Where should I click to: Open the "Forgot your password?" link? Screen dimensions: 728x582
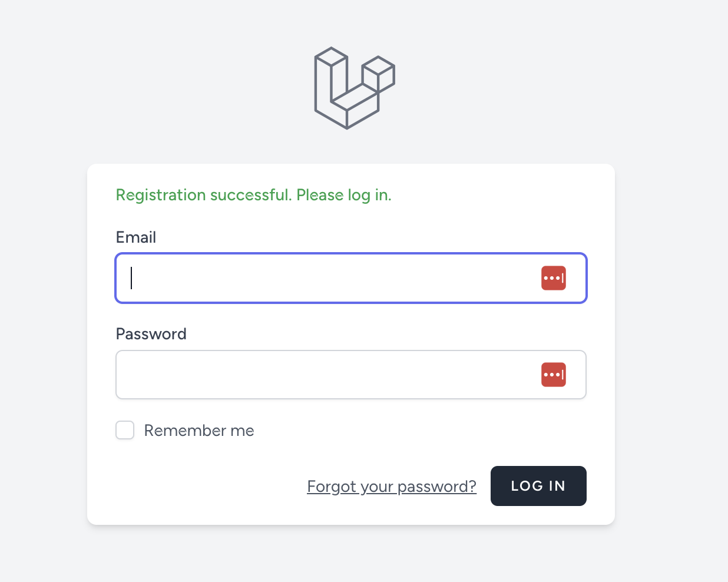click(392, 487)
